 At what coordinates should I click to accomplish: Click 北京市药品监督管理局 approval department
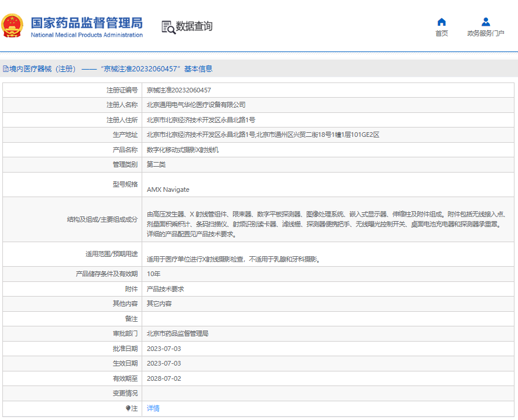pyautogui.click(x=178, y=333)
